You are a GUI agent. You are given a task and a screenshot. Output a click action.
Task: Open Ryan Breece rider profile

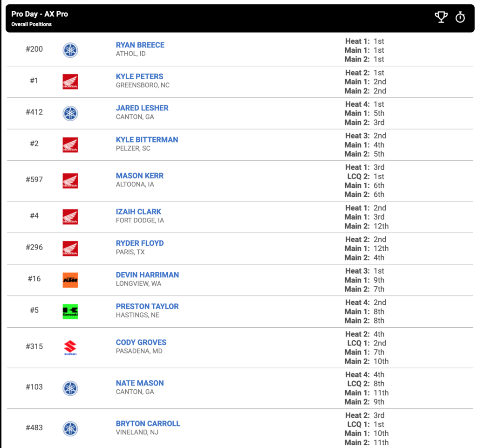140,45
